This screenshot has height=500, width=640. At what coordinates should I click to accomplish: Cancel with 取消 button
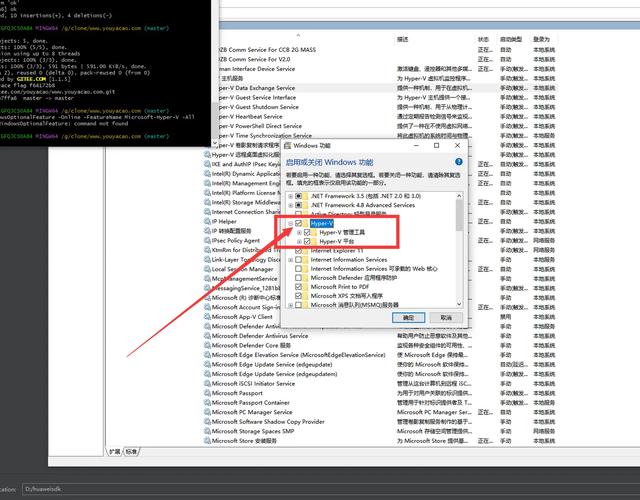coord(446,318)
